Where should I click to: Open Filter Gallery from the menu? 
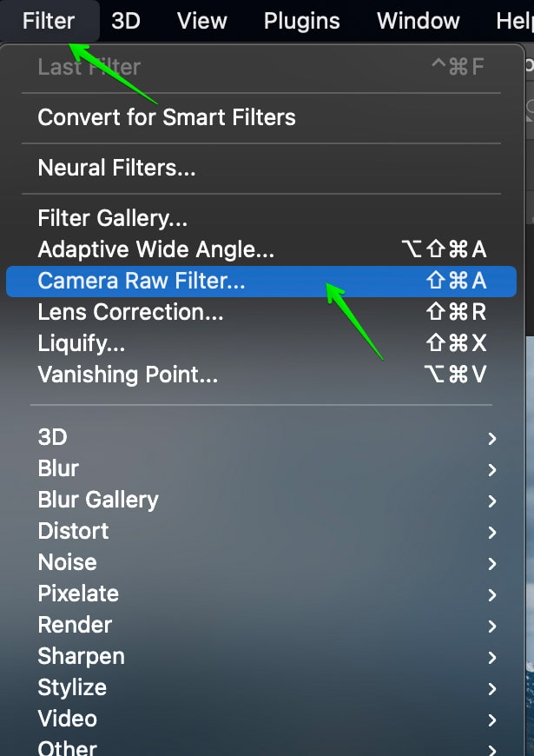tap(261, 218)
